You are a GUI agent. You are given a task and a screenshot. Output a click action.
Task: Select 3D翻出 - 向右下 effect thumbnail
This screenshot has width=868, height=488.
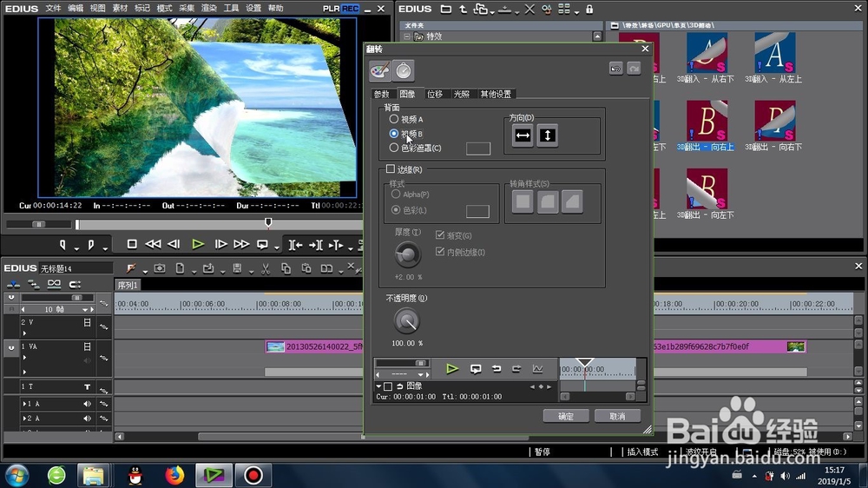[774, 122]
